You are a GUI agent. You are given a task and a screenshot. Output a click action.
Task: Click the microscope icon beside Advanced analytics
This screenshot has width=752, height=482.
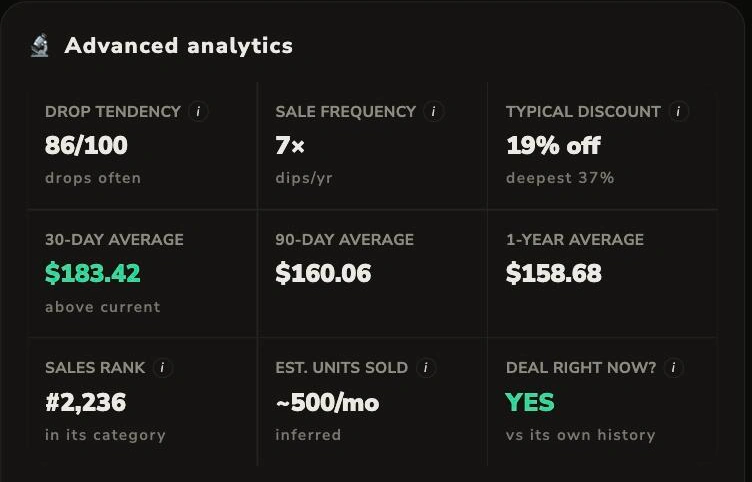point(40,46)
